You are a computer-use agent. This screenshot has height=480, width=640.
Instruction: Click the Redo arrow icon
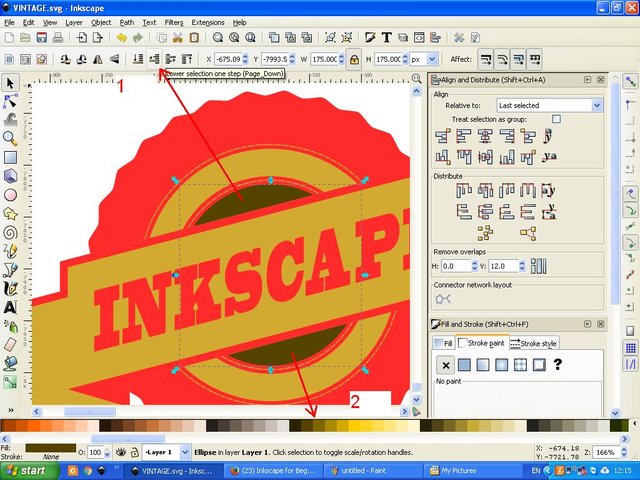pos(138,38)
